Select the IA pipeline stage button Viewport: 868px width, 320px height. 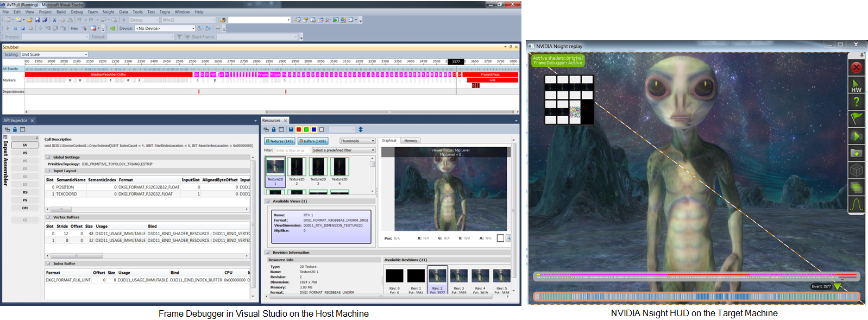click(25, 145)
